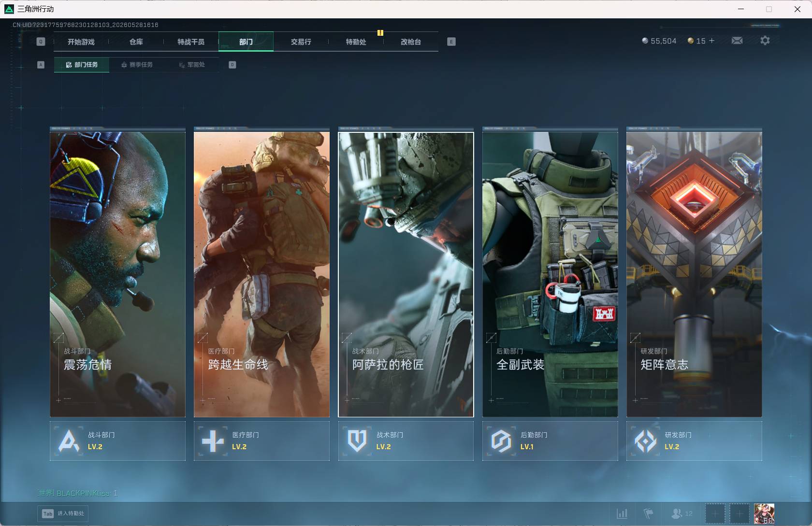Click the 医疗部门 LV.2 button

[261, 441]
